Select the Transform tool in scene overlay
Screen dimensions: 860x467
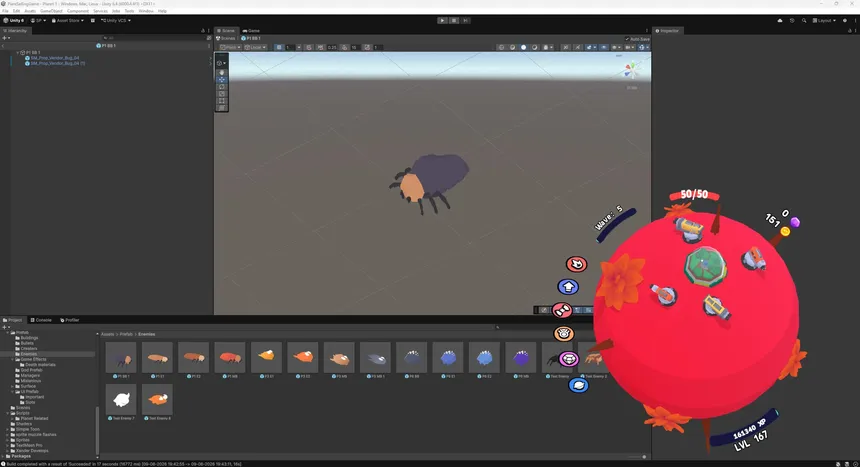222,108
